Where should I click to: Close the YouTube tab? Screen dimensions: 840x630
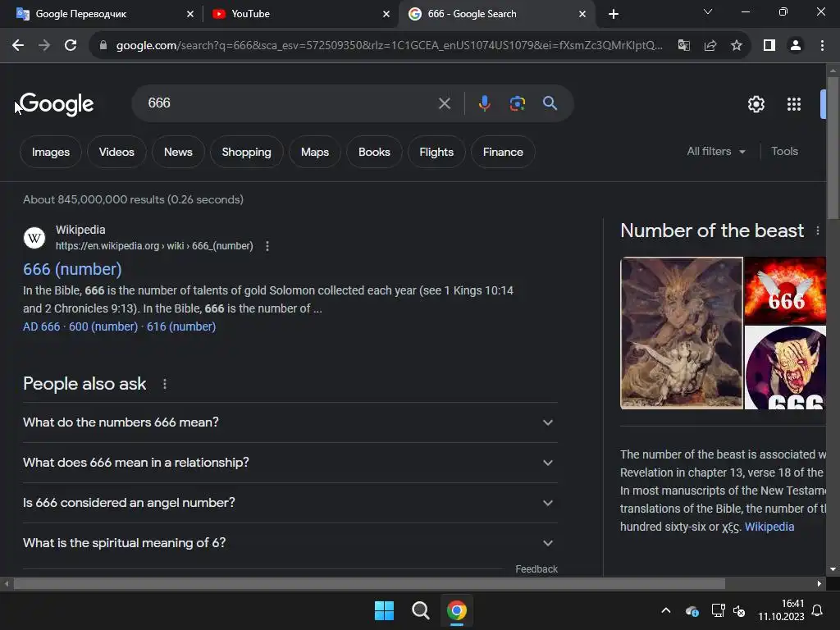pyautogui.click(x=386, y=14)
